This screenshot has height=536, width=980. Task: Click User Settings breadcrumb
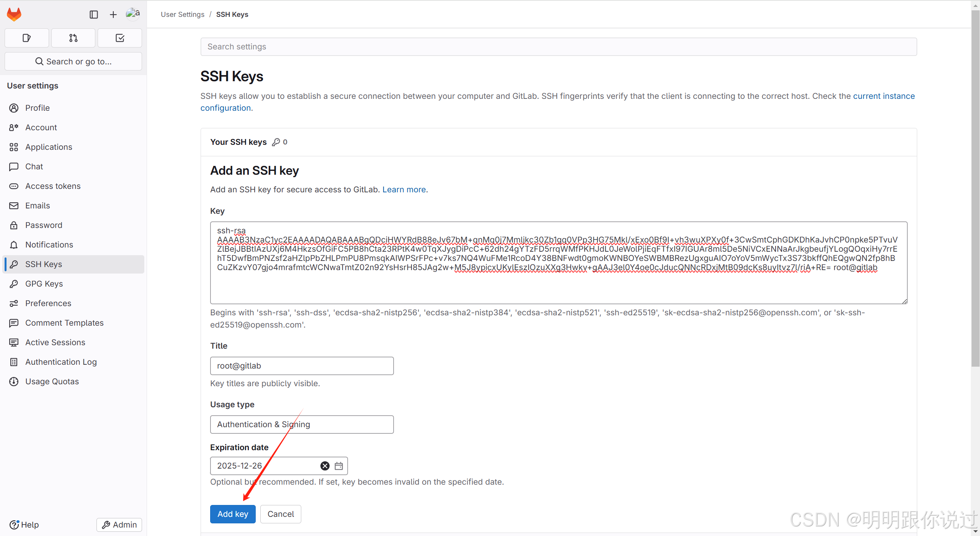183,15
